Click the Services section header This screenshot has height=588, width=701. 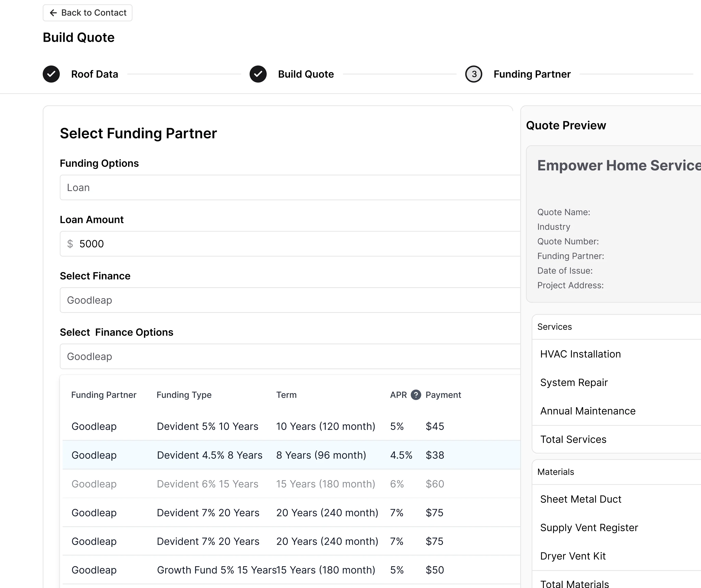(x=554, y=327)
